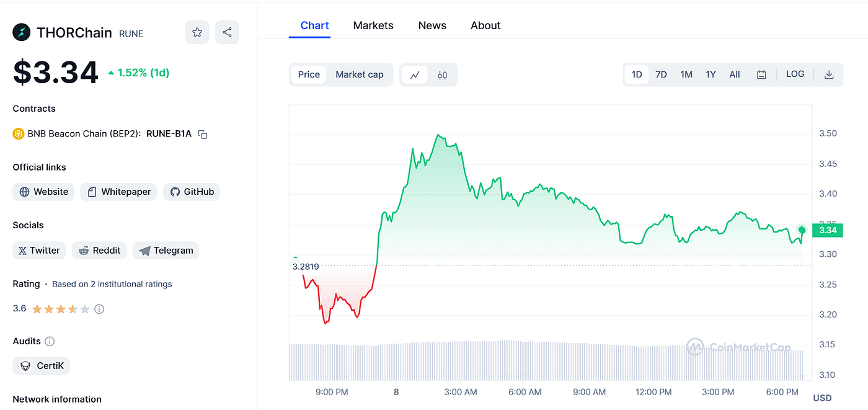The image size is (868, 410).
Task: Select the Price chart mode
Action: [309, 74]
